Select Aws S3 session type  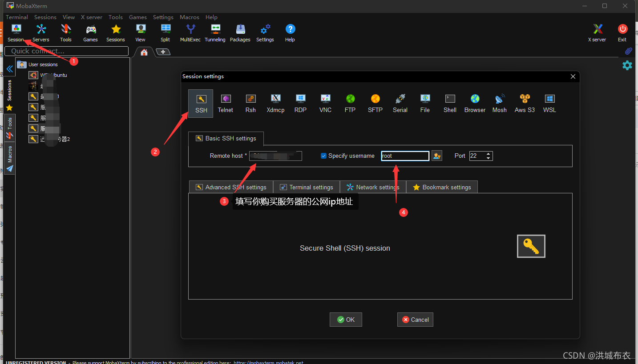525,104
